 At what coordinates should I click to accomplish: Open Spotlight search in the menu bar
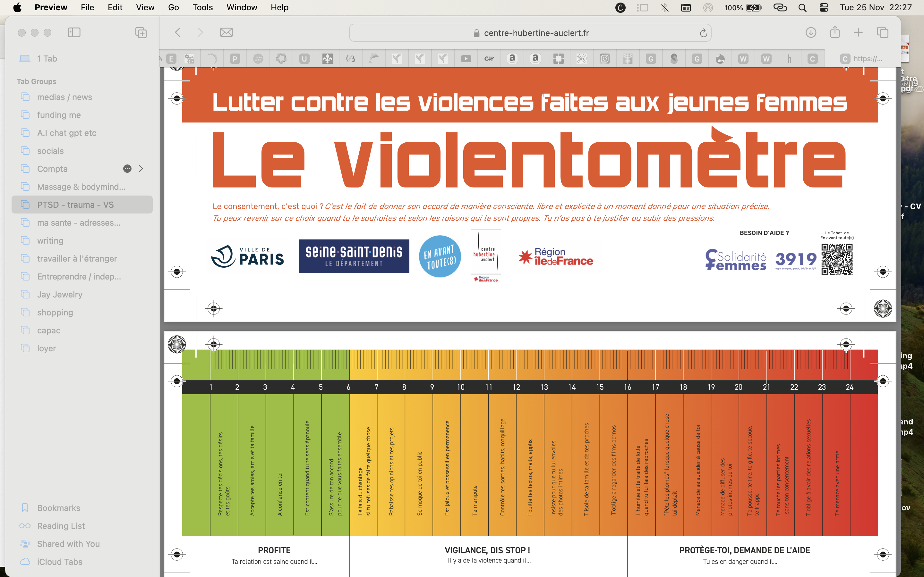[803, 8]
